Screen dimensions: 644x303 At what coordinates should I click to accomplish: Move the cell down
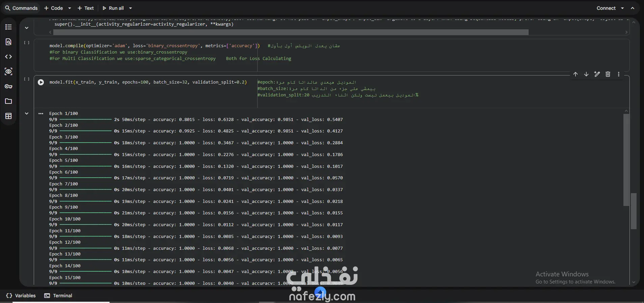pyautogui.click(x=586, y=74)
